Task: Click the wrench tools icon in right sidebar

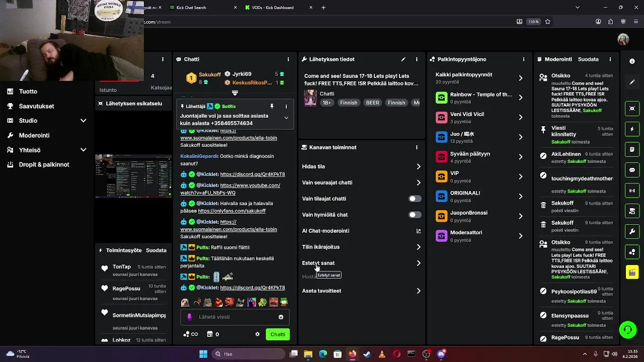Action: click(x=632, y=232)
